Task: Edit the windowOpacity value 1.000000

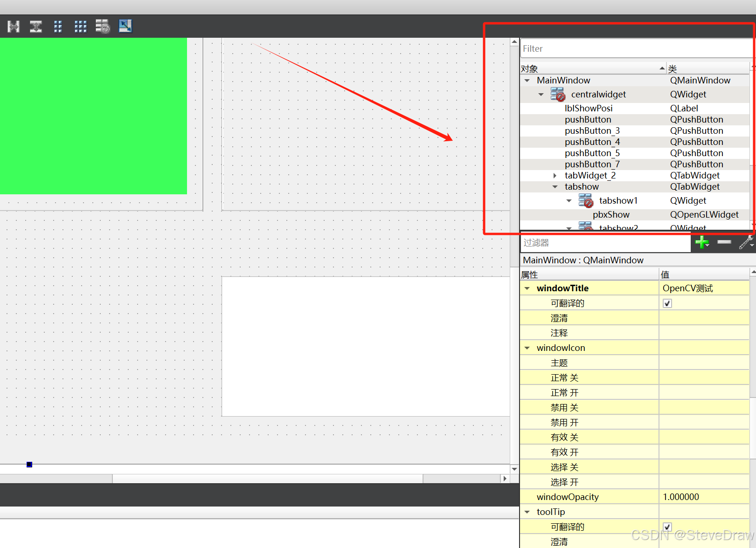Action: 704,497
